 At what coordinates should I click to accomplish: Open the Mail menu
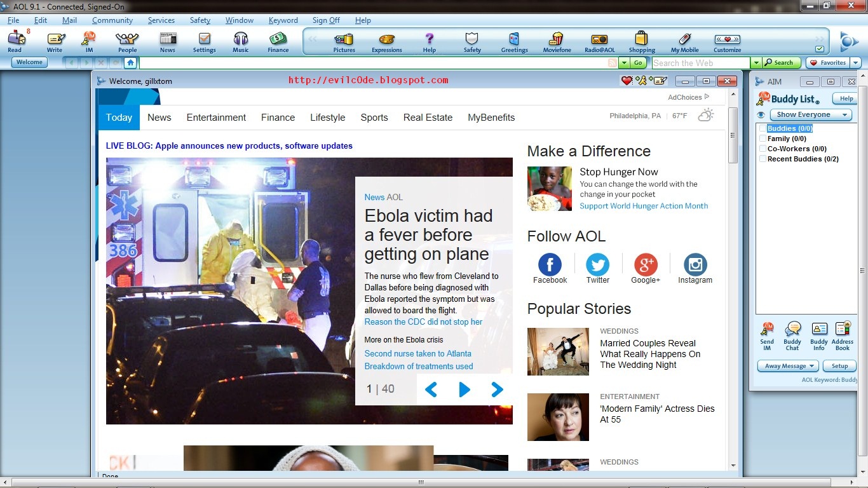[69, 20]
